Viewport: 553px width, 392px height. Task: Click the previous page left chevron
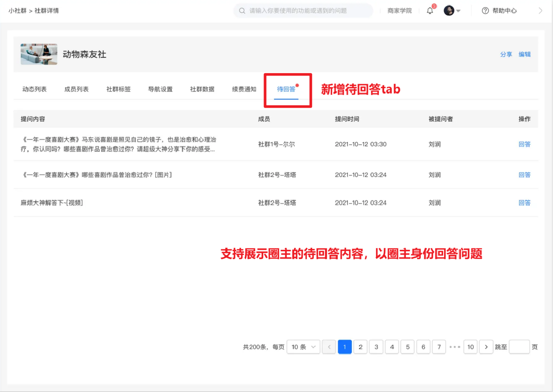[x=329, y=347]
